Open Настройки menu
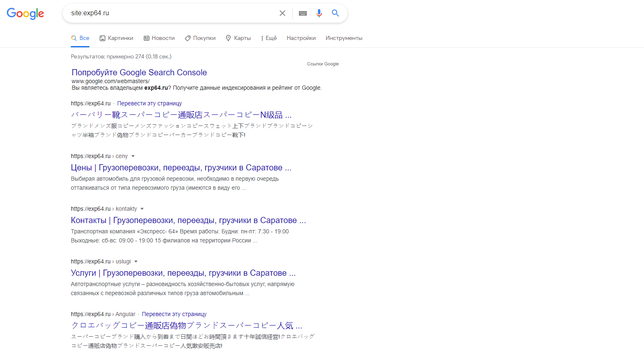Screen dimensions: 644x363 coord(301,38)
